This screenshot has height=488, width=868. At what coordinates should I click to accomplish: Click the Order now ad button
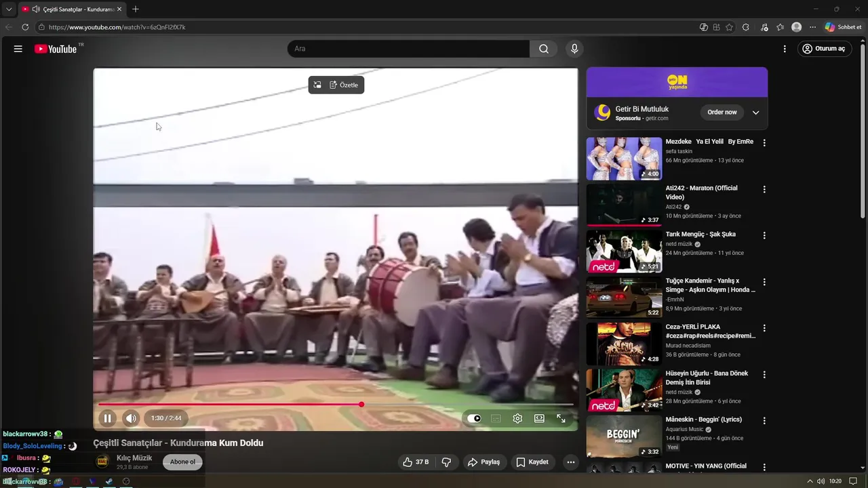(722, 113)
